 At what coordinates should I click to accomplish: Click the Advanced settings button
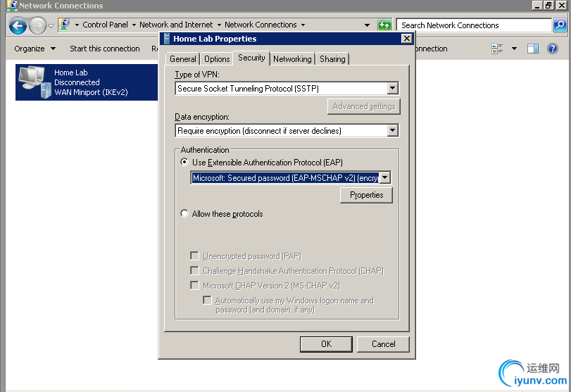click(364, 106)
